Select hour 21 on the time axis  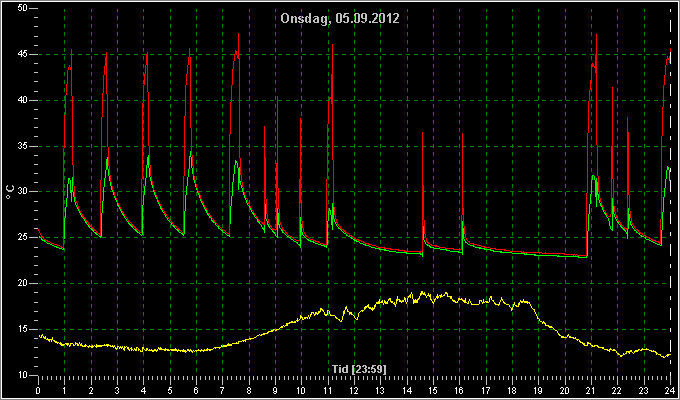pyautogui.click(x=591, y=390)
